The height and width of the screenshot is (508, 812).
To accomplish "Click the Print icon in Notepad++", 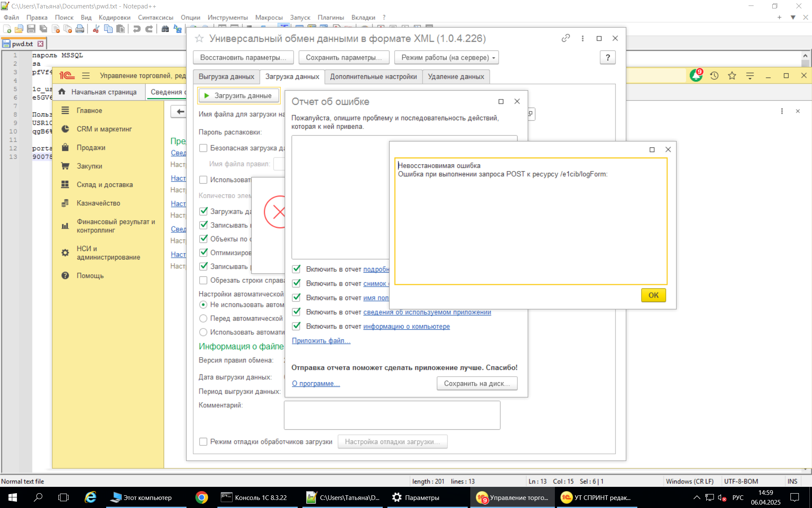I will (80, 29).
